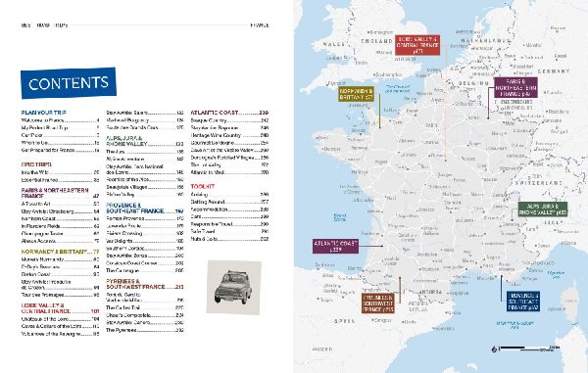Click the Atlantic to Med entry
This screenshot has height=373, width=588.
pyautogui.click(x=230, y=172)
